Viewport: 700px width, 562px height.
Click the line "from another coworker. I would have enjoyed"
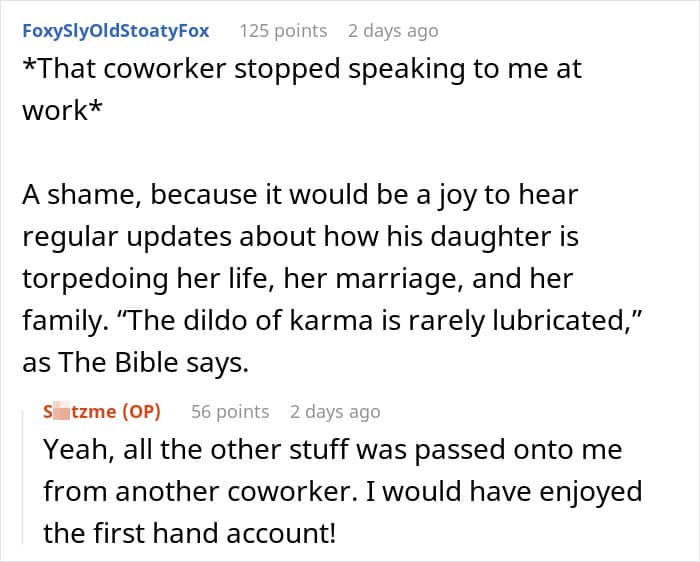[342, 492]
